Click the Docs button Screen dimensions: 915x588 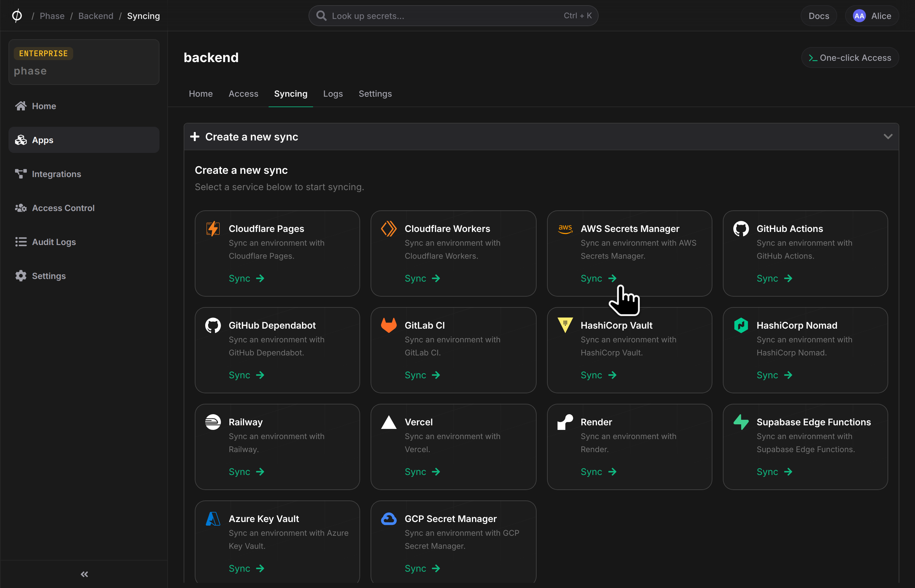(x=819, y=16)
